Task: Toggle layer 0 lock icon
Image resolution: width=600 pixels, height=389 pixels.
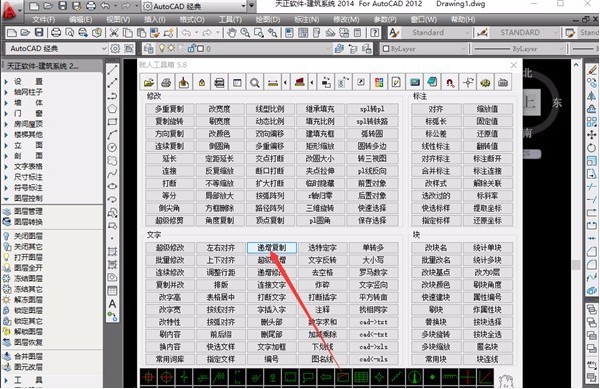Action: 191,49
